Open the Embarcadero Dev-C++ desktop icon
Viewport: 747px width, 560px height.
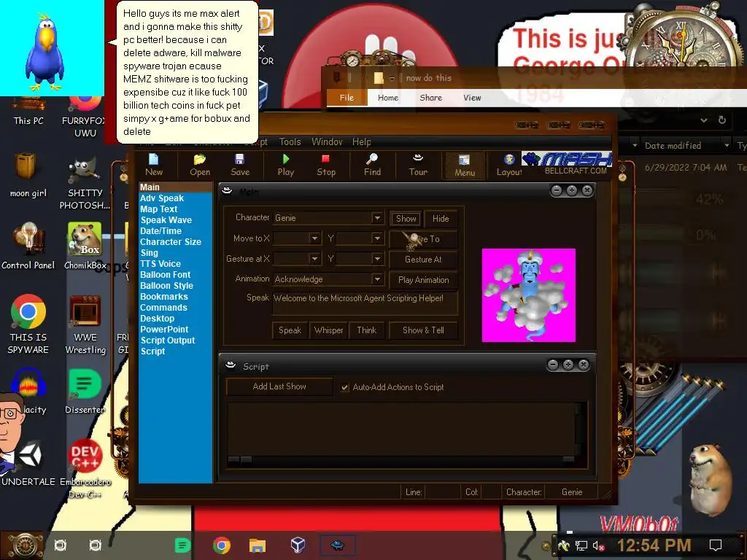coord(85,469)
